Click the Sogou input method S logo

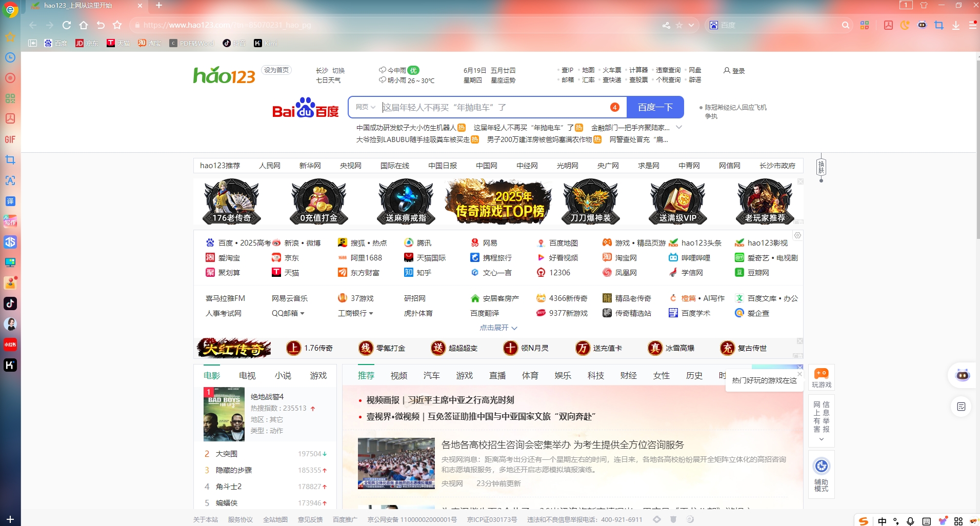pyautogui.click(x=864, y=521)
